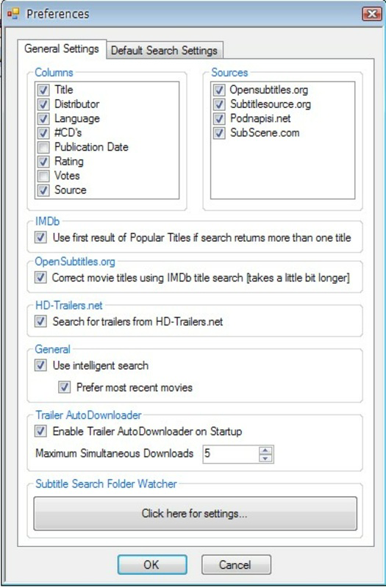386x588 pixels.
Task: Disable the Opensubtitles.org source
Action: click(219, 90)
